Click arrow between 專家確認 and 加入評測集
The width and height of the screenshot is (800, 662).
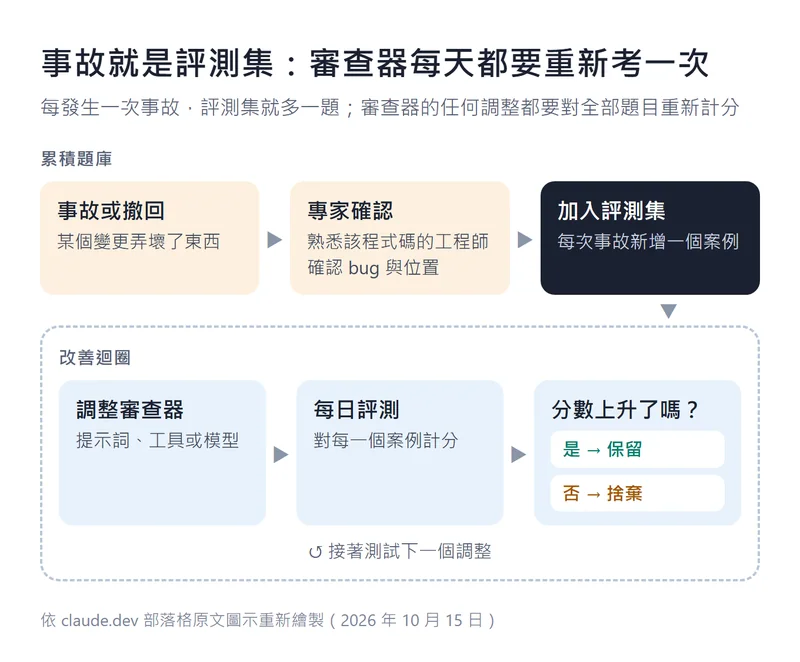[524, 239]
